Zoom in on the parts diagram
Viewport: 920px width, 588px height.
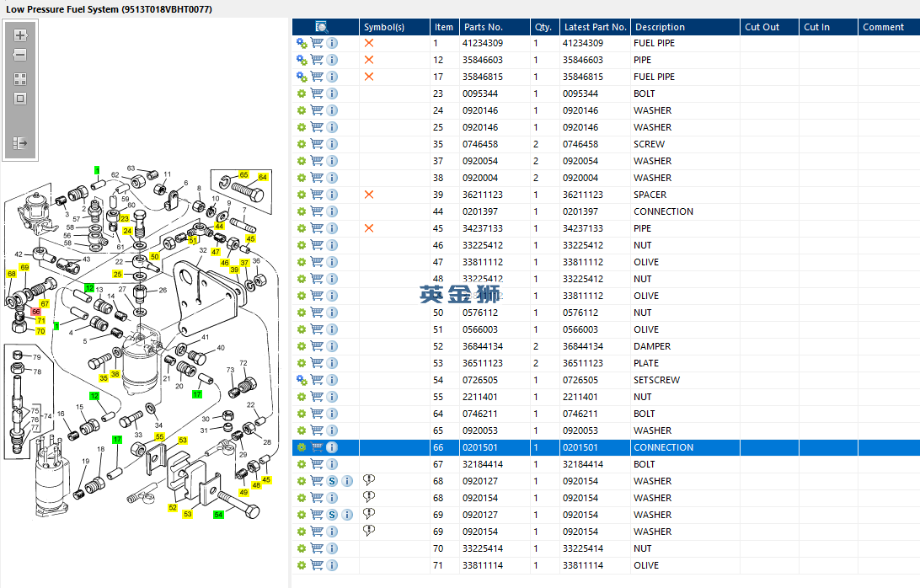tap(20, 35)
